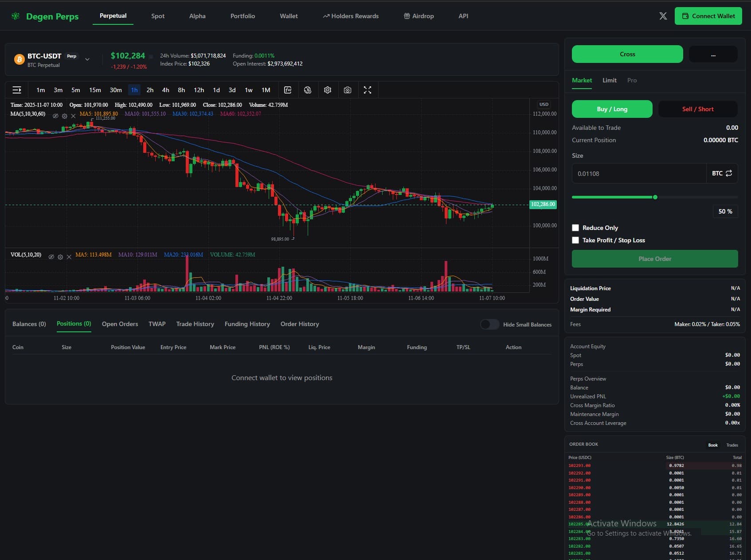Open the drawing tools sidebar menu icon
Viewport: 751px width, 560px height.
tap(17, 90)
